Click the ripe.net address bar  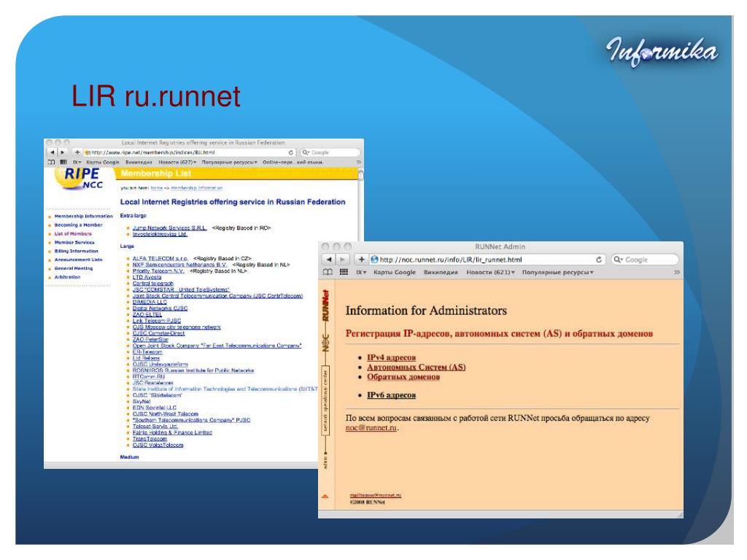(190, 152)
